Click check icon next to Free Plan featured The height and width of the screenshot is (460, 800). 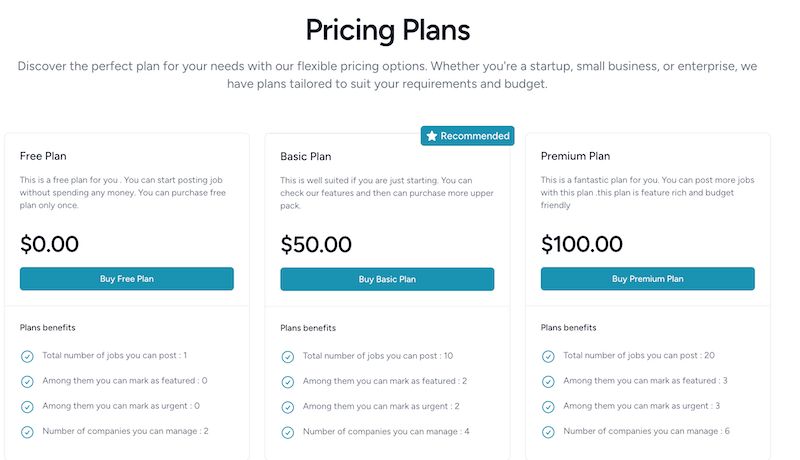point(27,381)
